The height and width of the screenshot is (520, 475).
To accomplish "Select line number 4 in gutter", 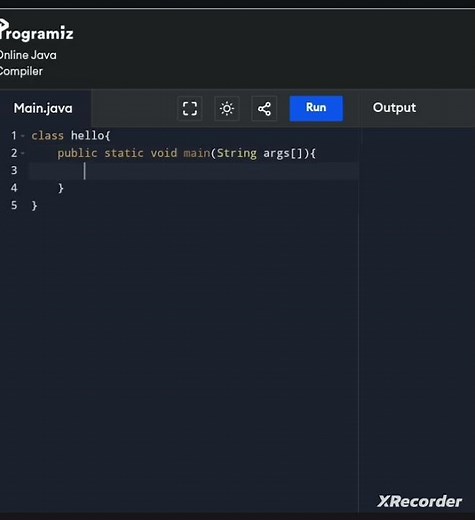I will [x=14, y=188].
